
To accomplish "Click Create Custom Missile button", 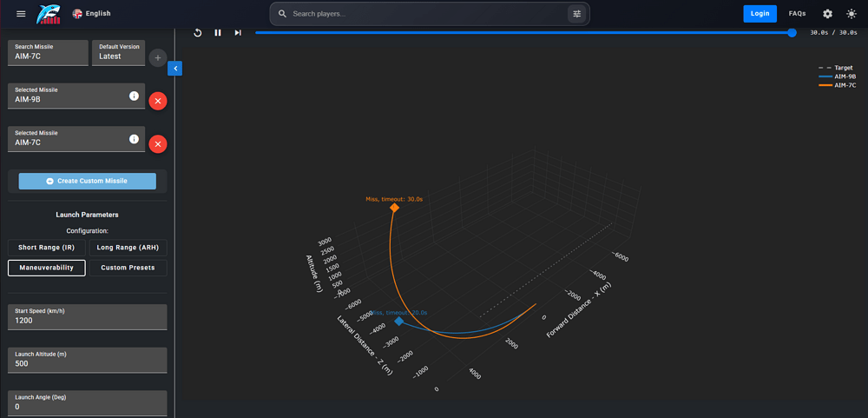I will [88, 182].
